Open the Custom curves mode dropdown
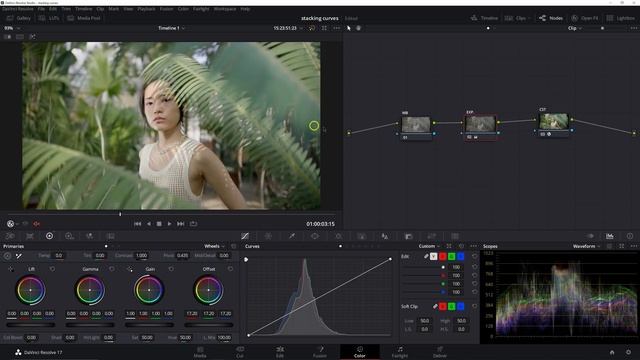This screenshot has width=640, height=360. point(429,246)
